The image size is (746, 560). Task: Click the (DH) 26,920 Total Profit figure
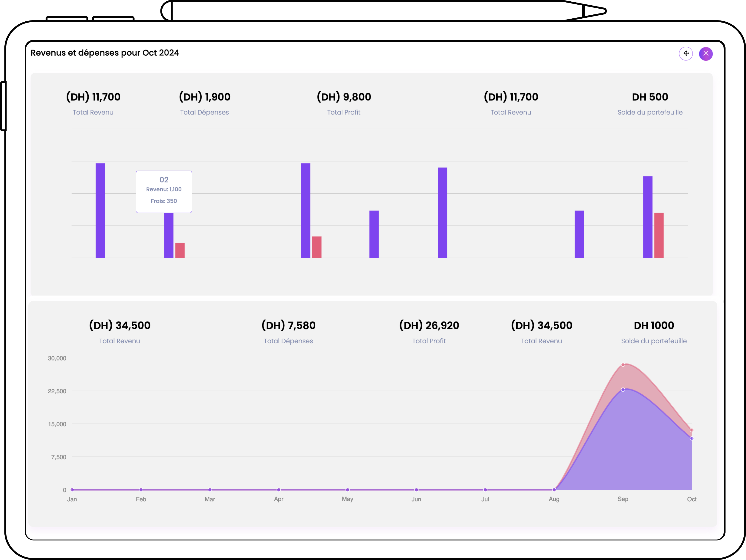pos(429,325)
